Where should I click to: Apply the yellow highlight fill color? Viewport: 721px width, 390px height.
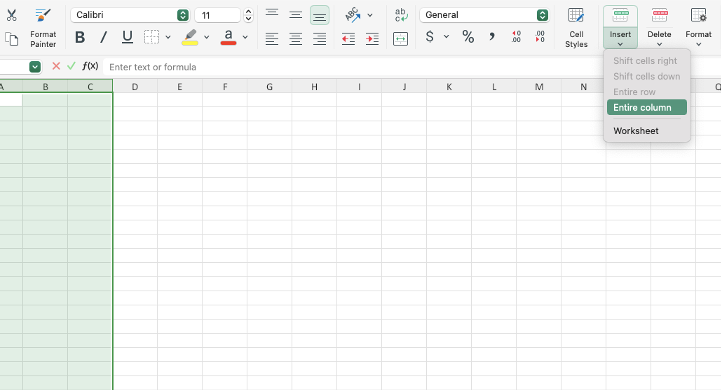pyautogui.click(x=190, y=37)
